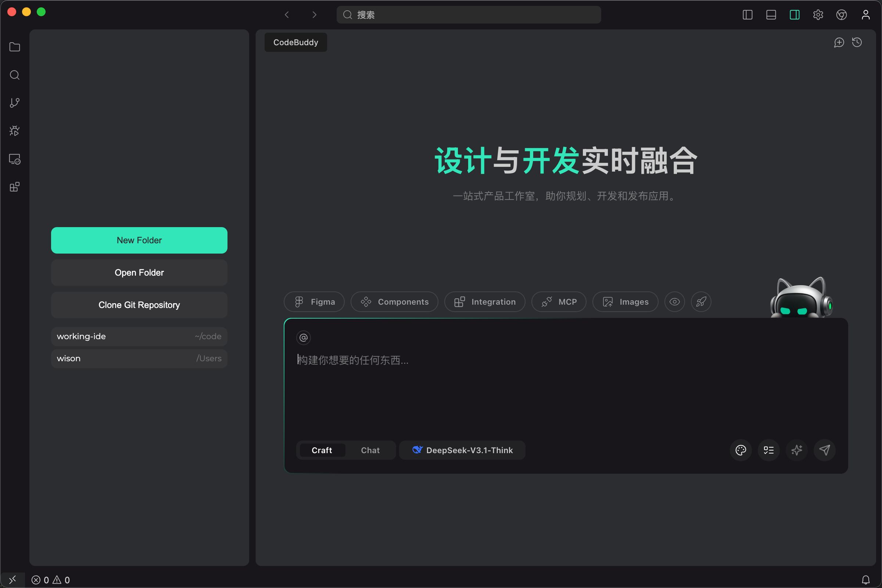Screen dimensions: 882x588
Task: Start a new chat with the plus icon
Action: pyautogui.click(x=839, y=42)
